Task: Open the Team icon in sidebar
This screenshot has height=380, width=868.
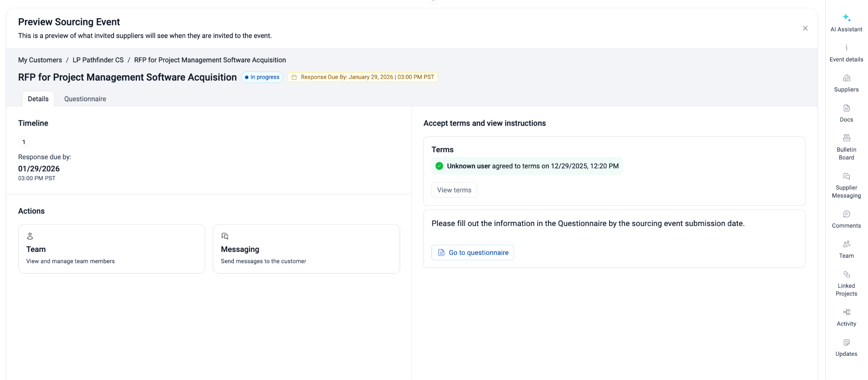Action: [846, 244]
